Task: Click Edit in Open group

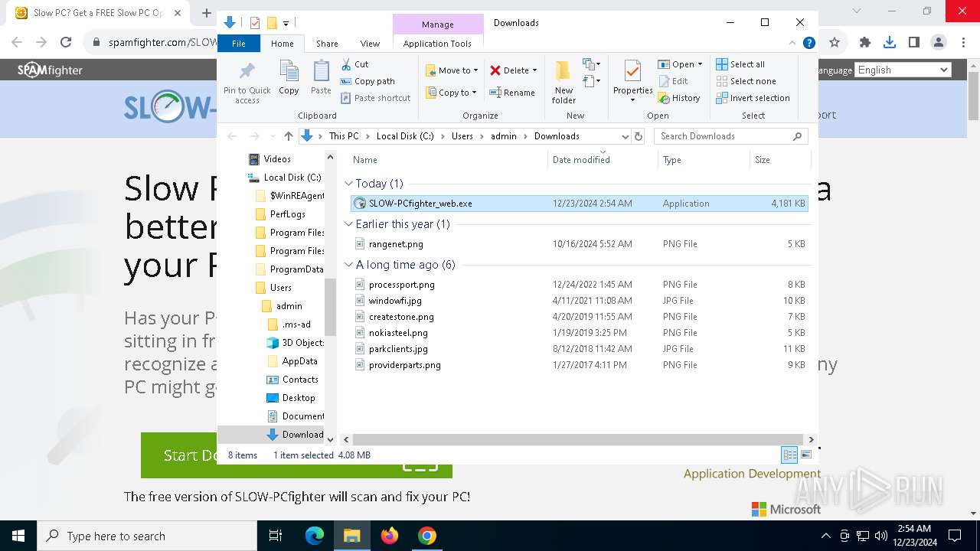Action: (x=672, y=81)
